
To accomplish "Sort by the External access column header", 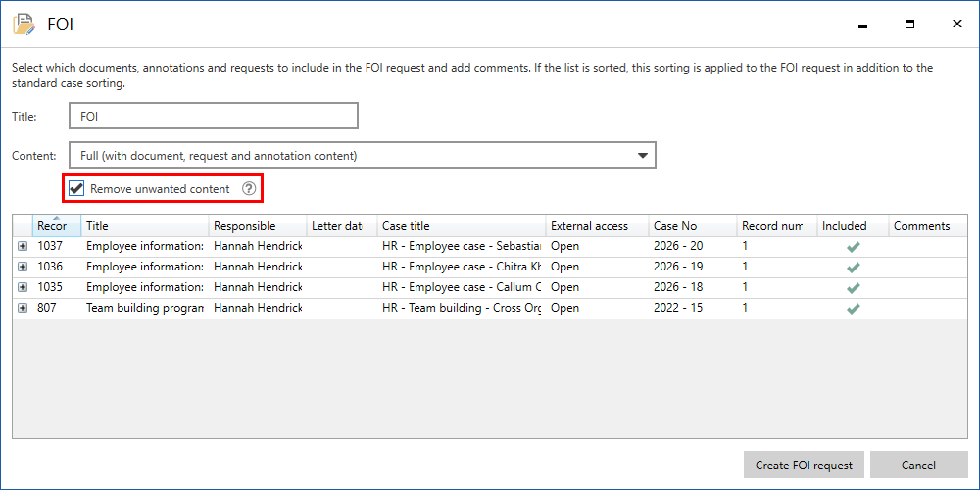I will 595,226.
